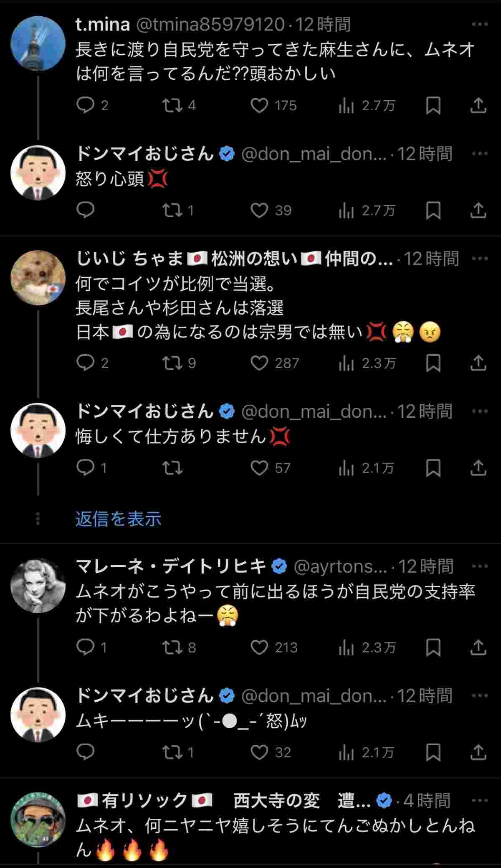Open マレーネ・デイトリヒキ's black-and-white avatar
The width and height of the screenshot is (501, 868).
38,585
